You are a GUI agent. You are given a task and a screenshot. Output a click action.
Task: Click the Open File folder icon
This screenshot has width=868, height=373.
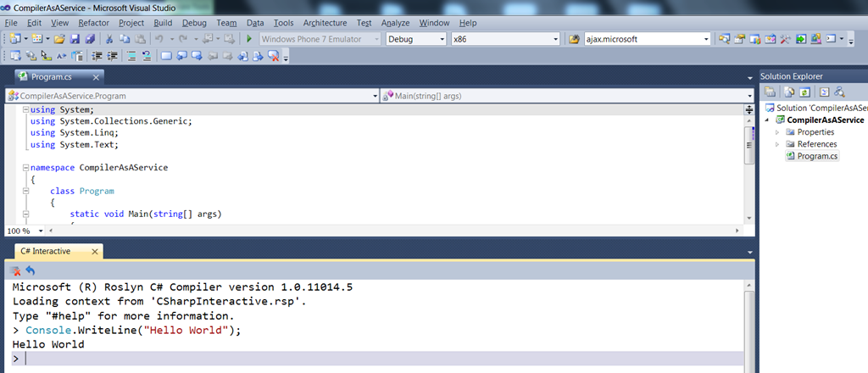[x=59, y=39]
